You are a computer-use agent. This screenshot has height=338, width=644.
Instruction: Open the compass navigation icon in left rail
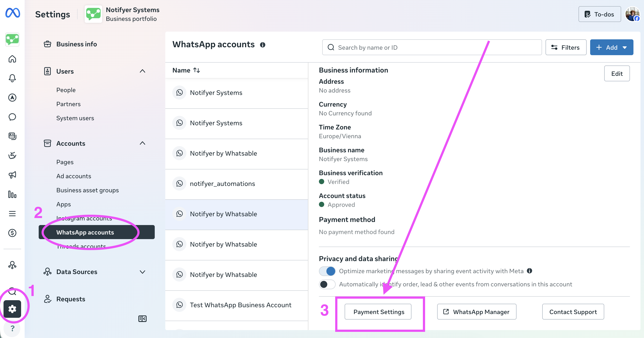[x=12, y=98]
